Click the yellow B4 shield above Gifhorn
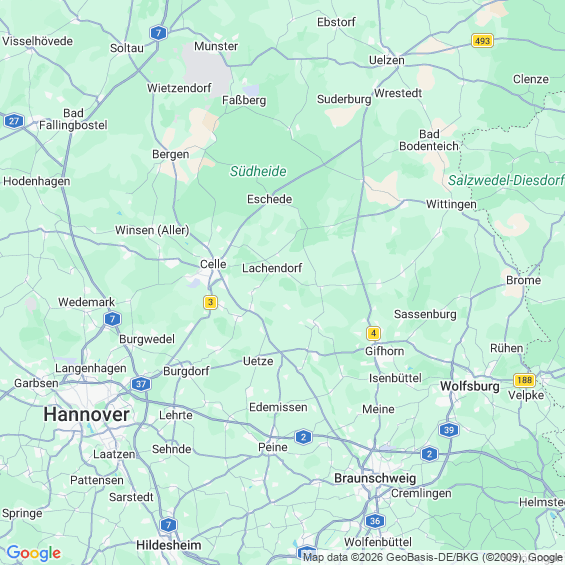 point(373,333)
